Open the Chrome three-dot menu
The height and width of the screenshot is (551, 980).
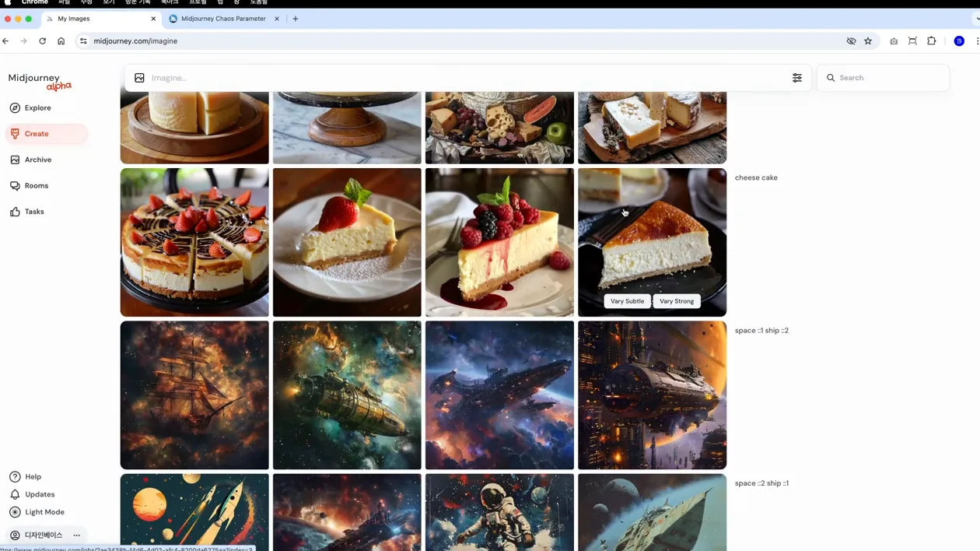click(977, 41)
